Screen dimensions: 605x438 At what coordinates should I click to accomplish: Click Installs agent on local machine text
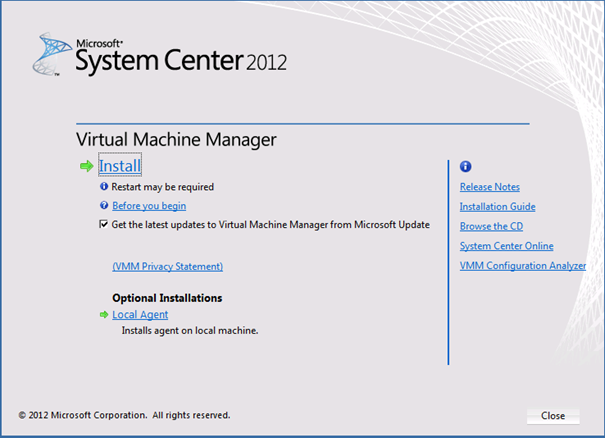pos(190,331)
